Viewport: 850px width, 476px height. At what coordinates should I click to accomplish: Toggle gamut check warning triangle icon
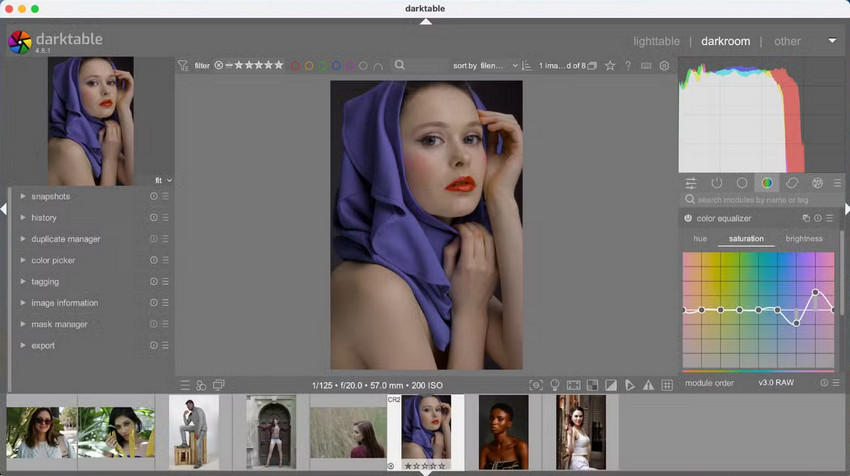pos(648,385)
